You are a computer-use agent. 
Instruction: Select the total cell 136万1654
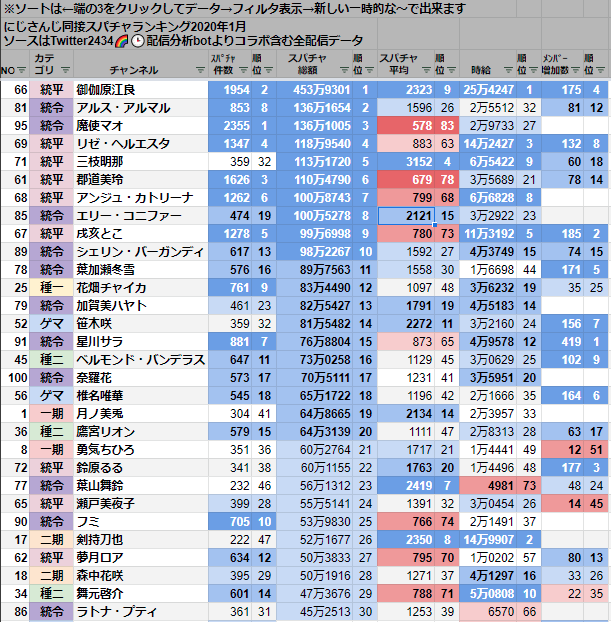point(315,108)
